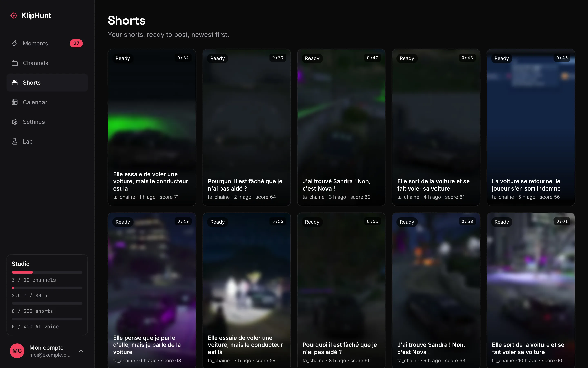Open the Moments section
The height and width of the screenshot is (368, 588).
[47, 43]
